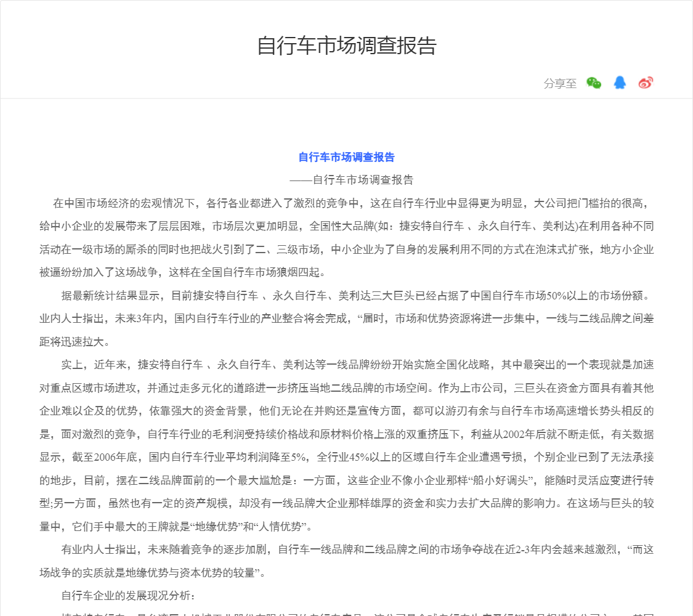693x616 pixels.
Task: Click the line starting 给中小企业的发展带来了
Action: point(346,226)
